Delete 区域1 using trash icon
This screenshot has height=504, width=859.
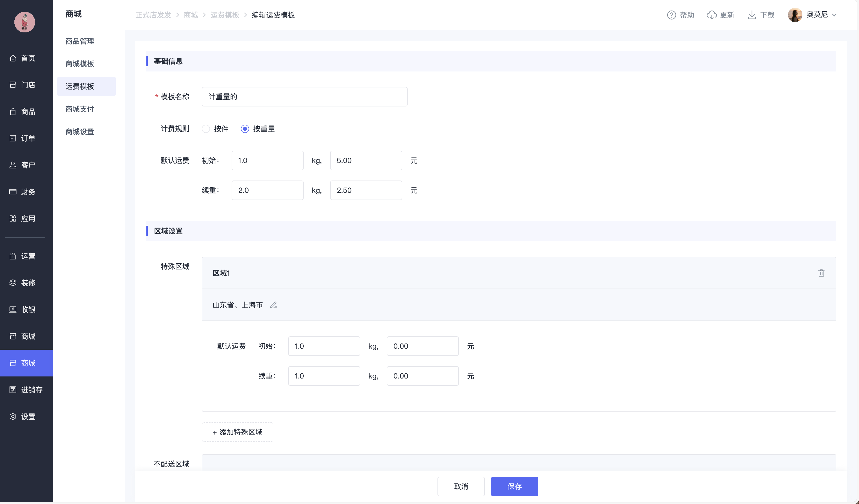point(821,273)
